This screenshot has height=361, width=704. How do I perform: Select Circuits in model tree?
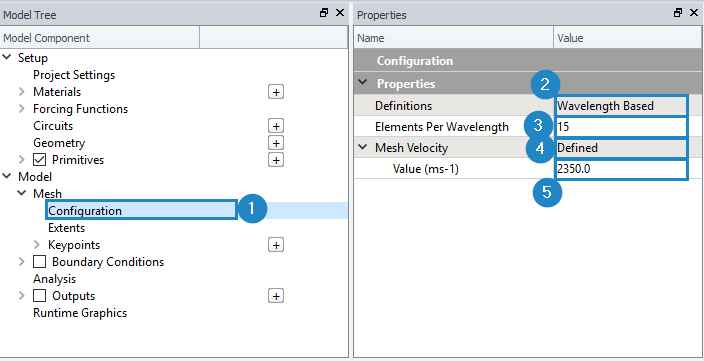(53, 126)
